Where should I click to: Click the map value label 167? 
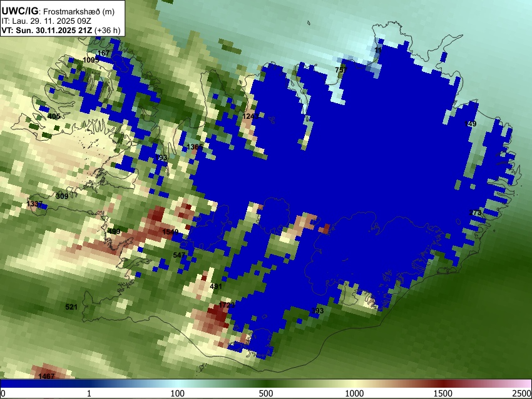[x=103, y=53]
